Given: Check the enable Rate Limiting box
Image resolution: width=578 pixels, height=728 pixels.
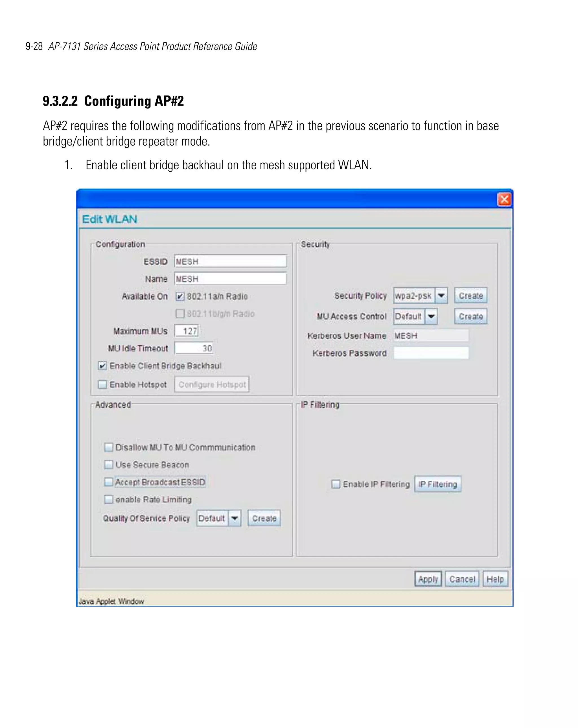Looking at the screenshot, I should [x=108, y=499].
